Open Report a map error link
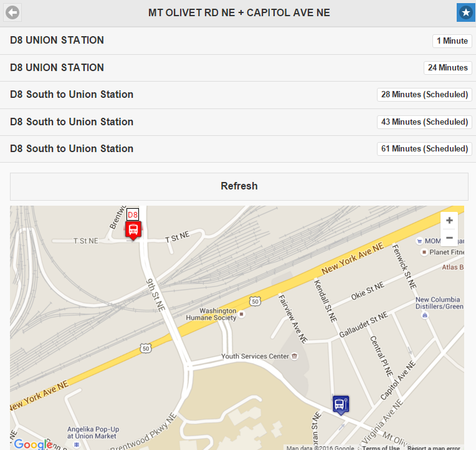This screenshot has height=450, width=476. point(434,448)
